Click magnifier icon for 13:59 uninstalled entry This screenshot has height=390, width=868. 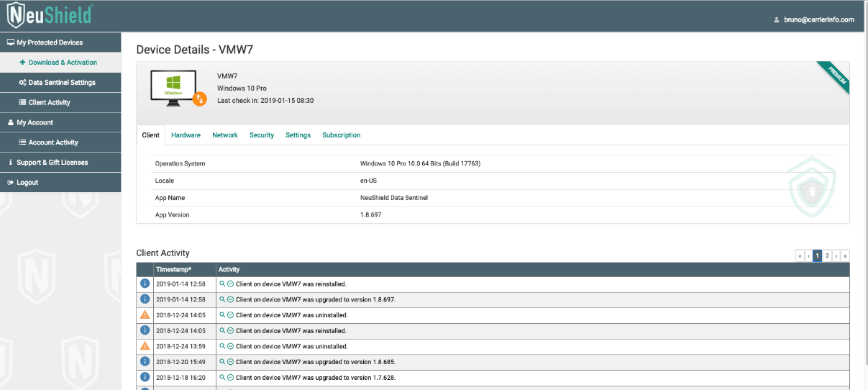222,346
